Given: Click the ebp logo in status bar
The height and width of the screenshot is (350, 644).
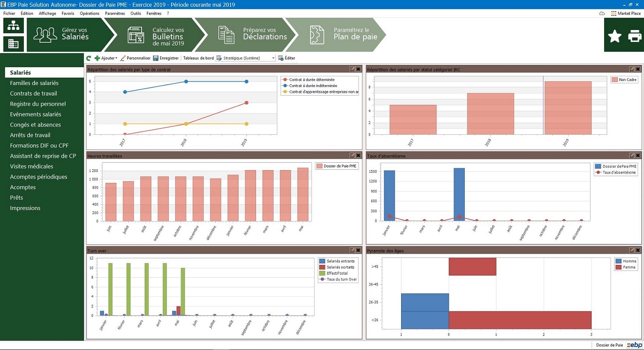Looking at the screenshot, I should pos(633,345).
